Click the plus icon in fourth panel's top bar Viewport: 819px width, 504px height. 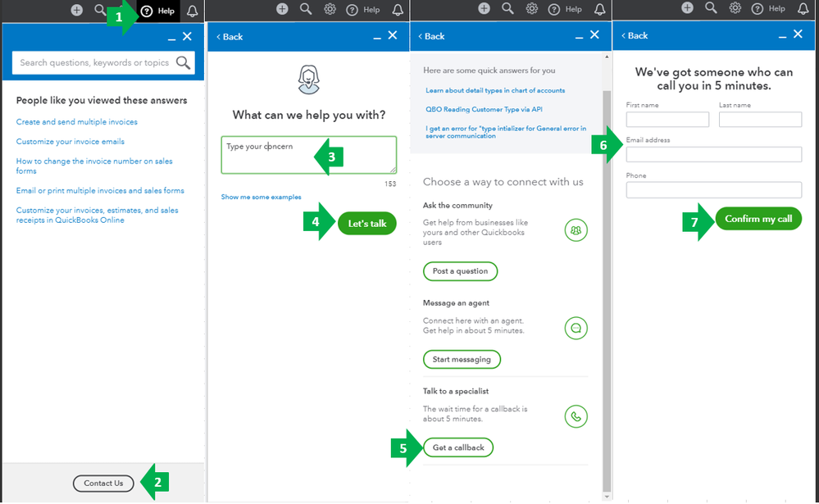[x=687, y=7]
